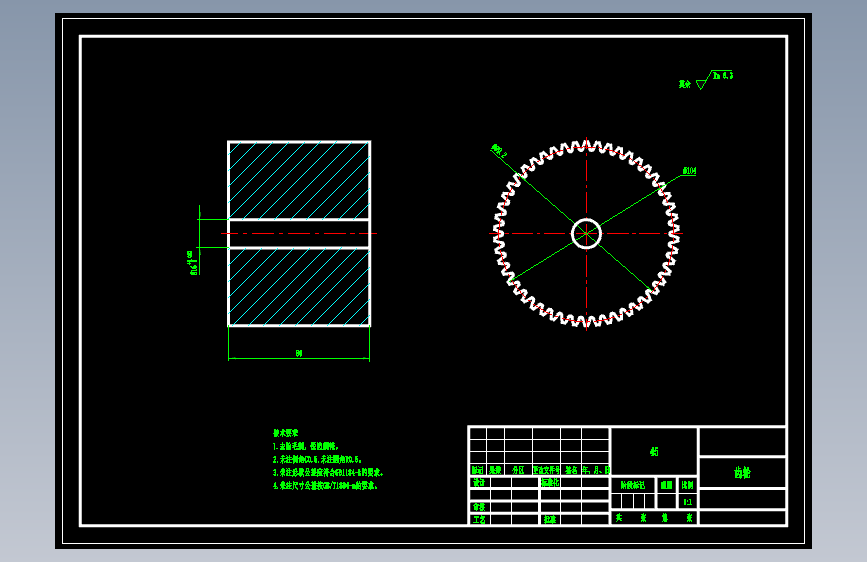Click the lower hatched region of section view
Screen dimensions: 867x562
coord(299,287)
